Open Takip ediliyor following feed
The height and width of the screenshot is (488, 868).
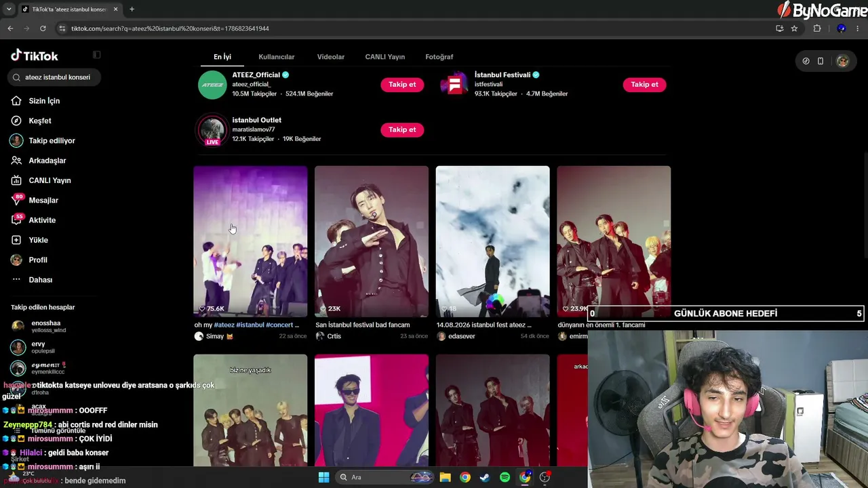coord(52,140)
